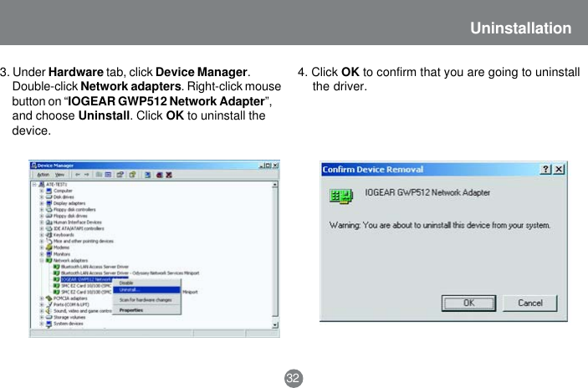
Task: Close the Confirm Device Removal dialog
Action: pyautogui.click(x=559, y=169)
